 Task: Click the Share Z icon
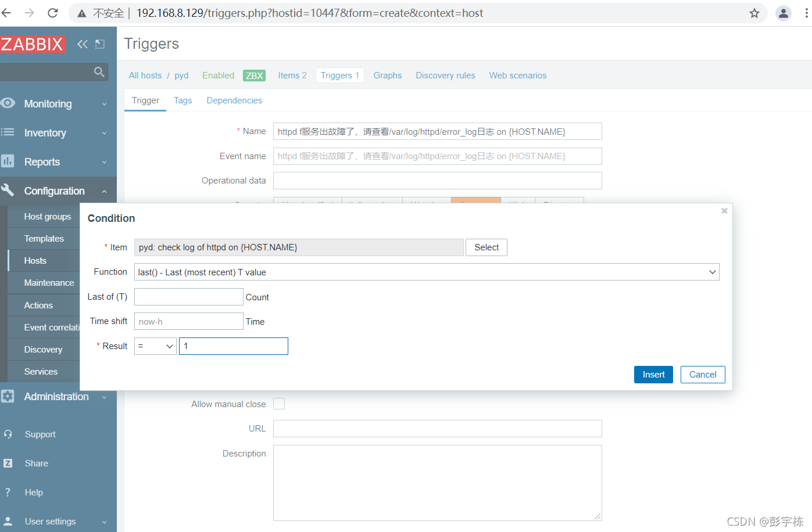click(8, 463)
